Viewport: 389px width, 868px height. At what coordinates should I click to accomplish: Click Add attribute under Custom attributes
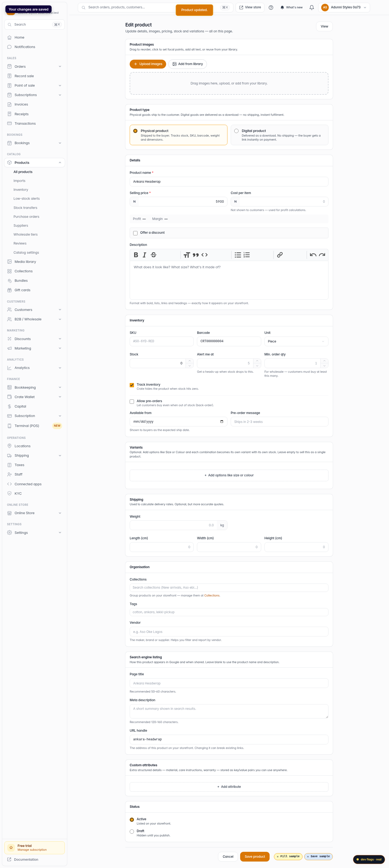click(229, 787)
